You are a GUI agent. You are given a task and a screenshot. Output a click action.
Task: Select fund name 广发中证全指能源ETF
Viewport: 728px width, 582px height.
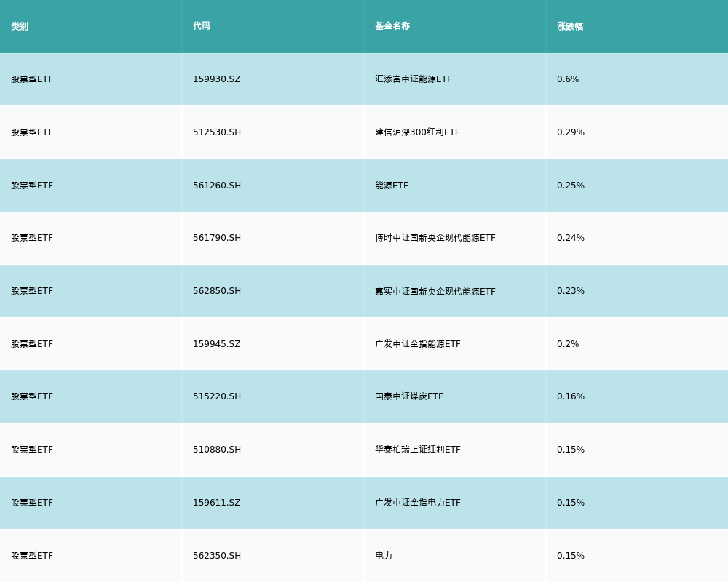coord(418,344)
